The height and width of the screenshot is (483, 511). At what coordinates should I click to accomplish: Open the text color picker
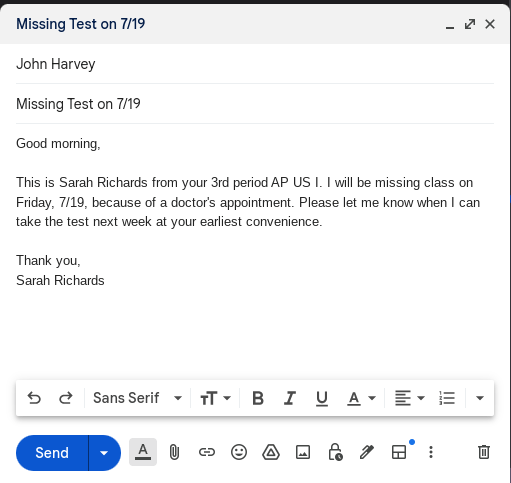point(361,398)
